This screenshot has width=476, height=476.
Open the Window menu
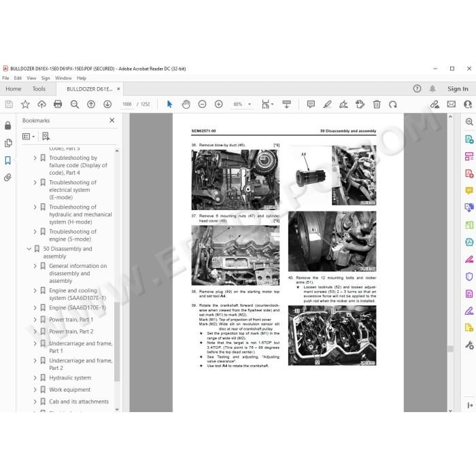[63, 78]
